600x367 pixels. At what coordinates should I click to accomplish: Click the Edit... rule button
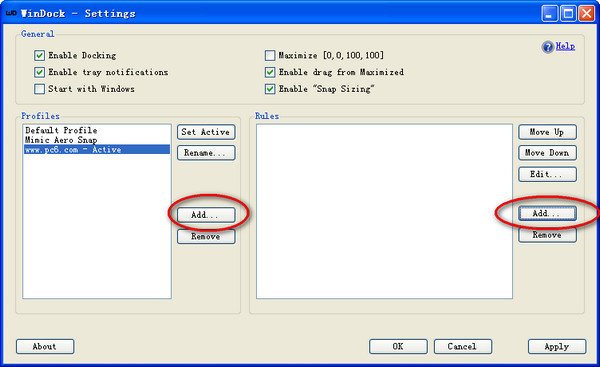point(547,174)
